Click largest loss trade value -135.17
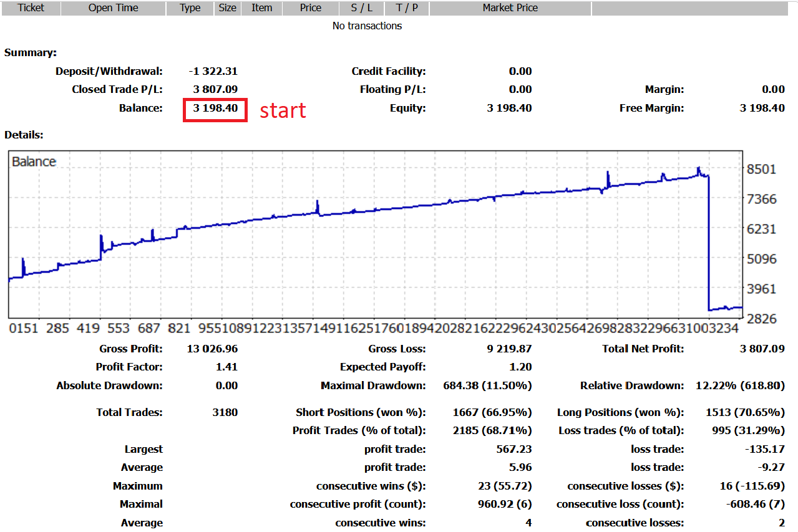798x532 pixels. pos(764,450)
